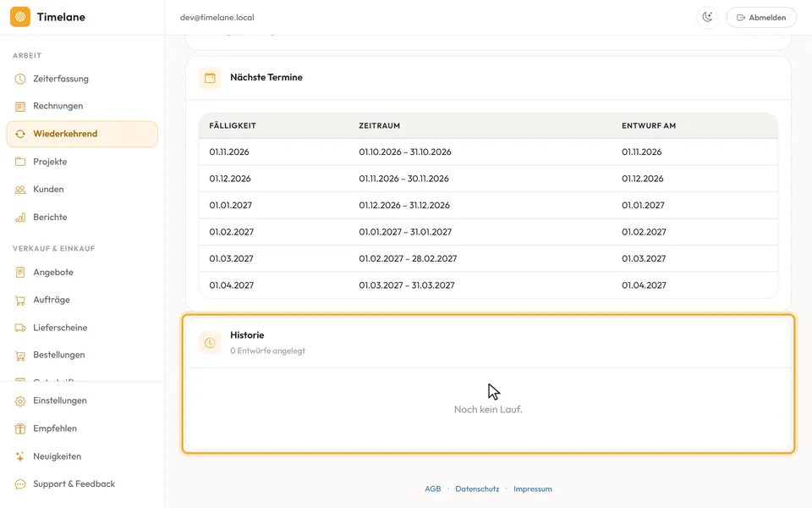
Task: Click the Nächste Termine calendar icon
Action: click(x=210, y=78)
